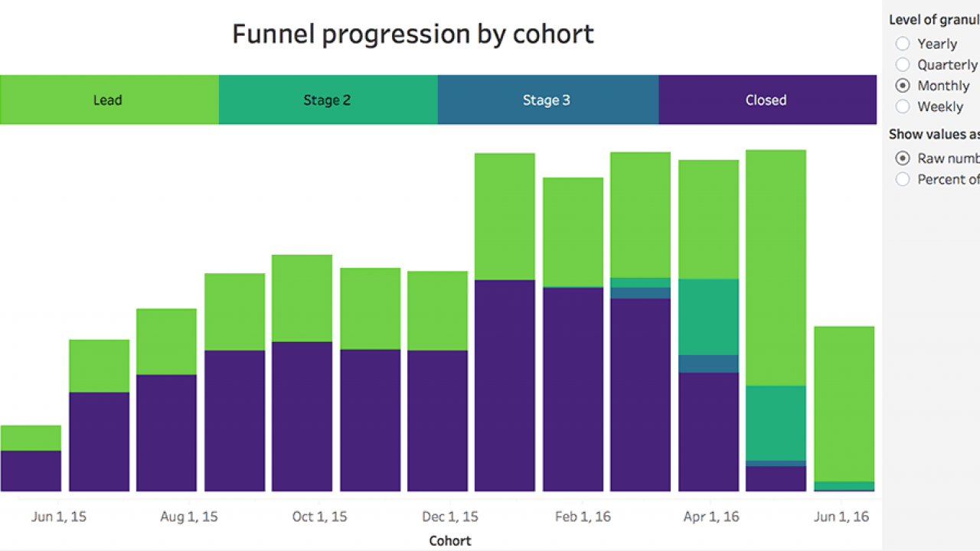Switch granularity to Weekly
Viewport: 980px width, 551px height.
903,106
